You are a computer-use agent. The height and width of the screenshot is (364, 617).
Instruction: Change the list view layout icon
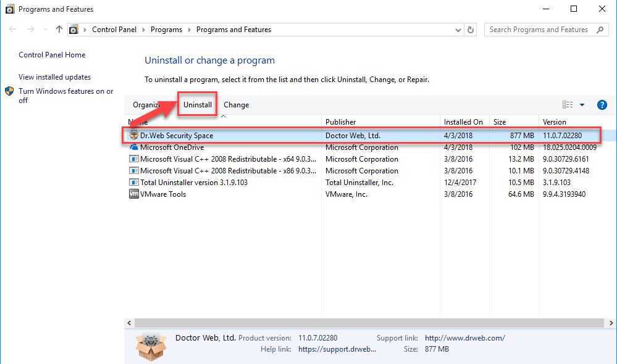click(568, 104)
